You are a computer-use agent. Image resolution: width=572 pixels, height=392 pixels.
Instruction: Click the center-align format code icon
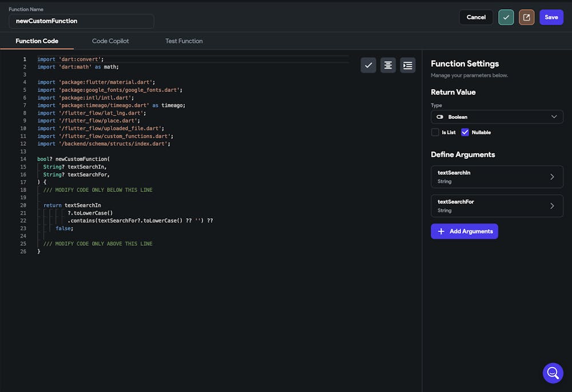point(388,65)
